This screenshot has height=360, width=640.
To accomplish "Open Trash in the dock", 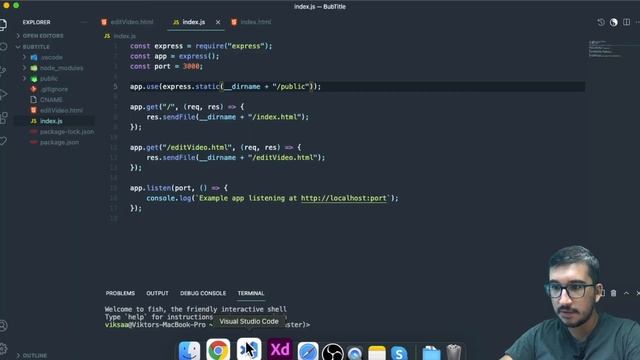I will [453, 353].
